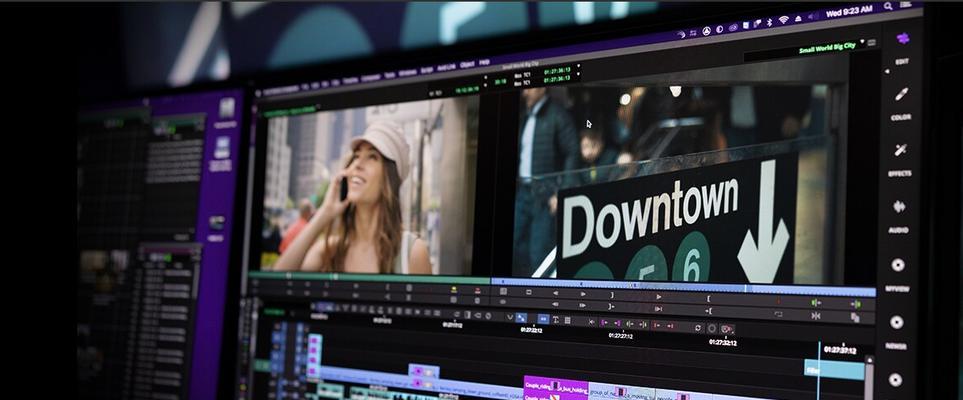The height and width of the screenshot is (400, 963).
Task: Click the Trim mode icon
Action: point(816,316)
